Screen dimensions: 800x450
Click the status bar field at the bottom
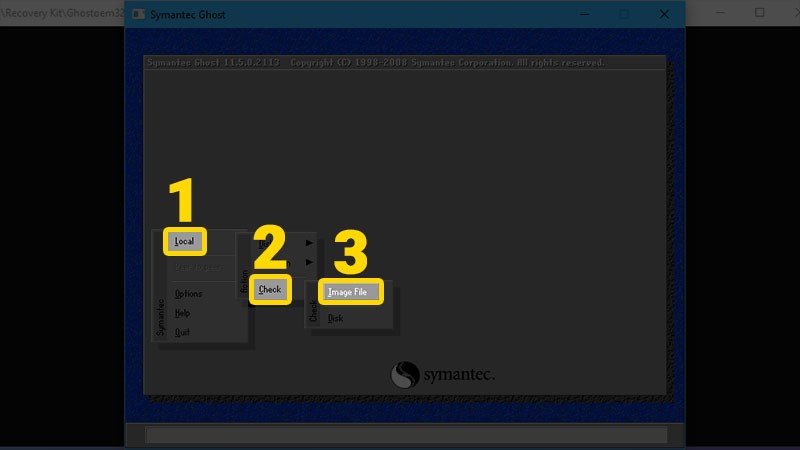(x=407, y=435)
